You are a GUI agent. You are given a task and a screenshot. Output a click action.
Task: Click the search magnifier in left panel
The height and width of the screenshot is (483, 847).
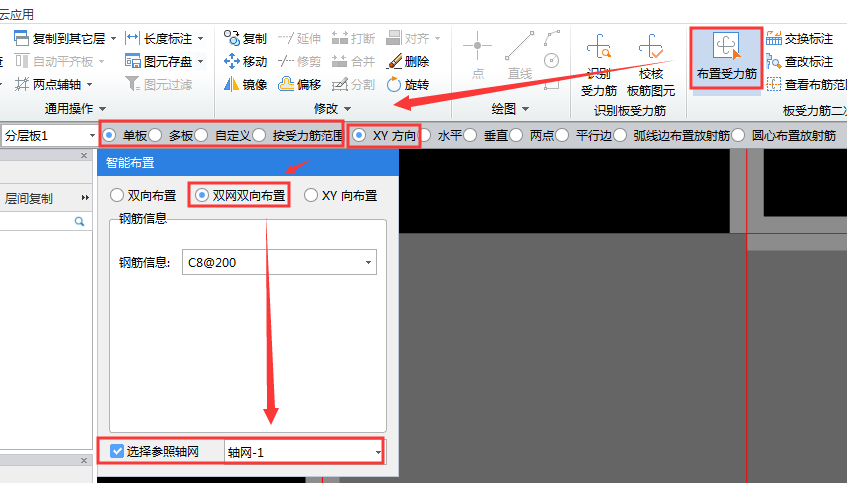[79, 221]
